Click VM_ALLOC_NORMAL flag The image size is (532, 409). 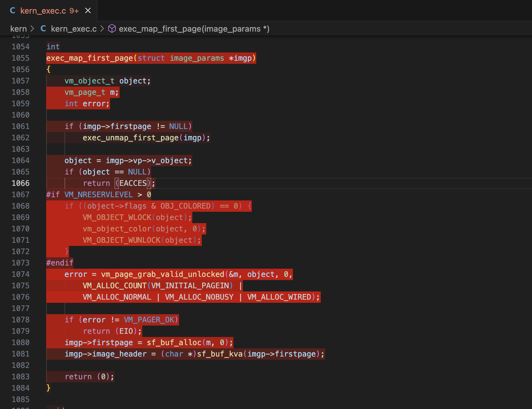pos(117,297)
